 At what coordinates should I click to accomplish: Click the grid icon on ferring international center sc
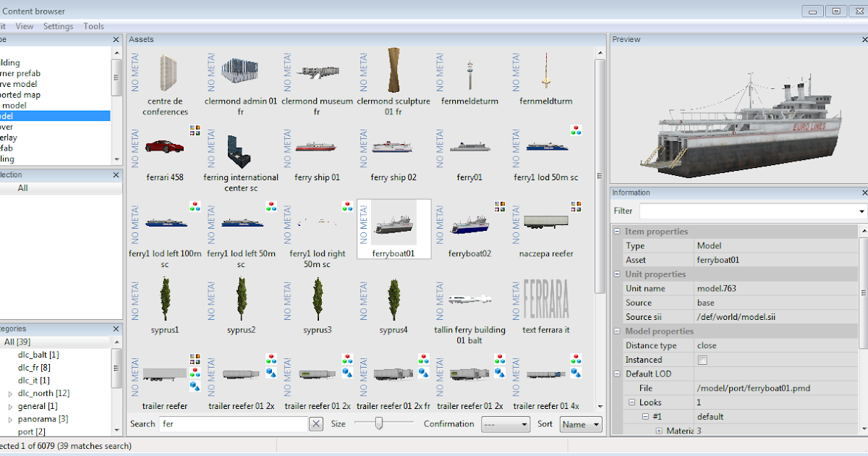[x=195, y=131]
